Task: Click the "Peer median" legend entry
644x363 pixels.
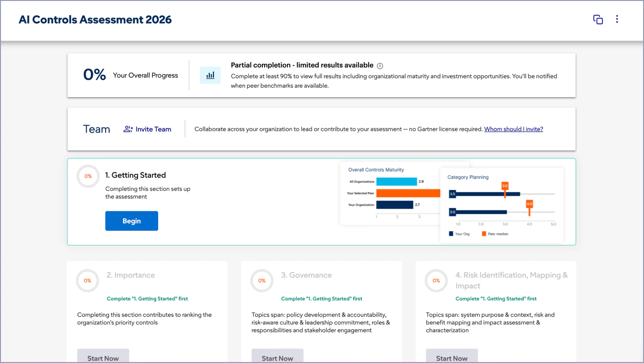Action: point(495,234)
